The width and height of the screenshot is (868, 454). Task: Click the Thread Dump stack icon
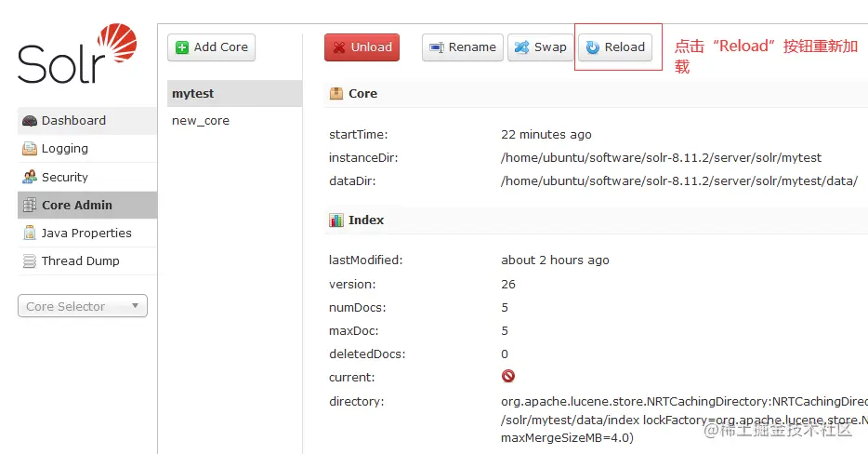(x=30, y=261)
